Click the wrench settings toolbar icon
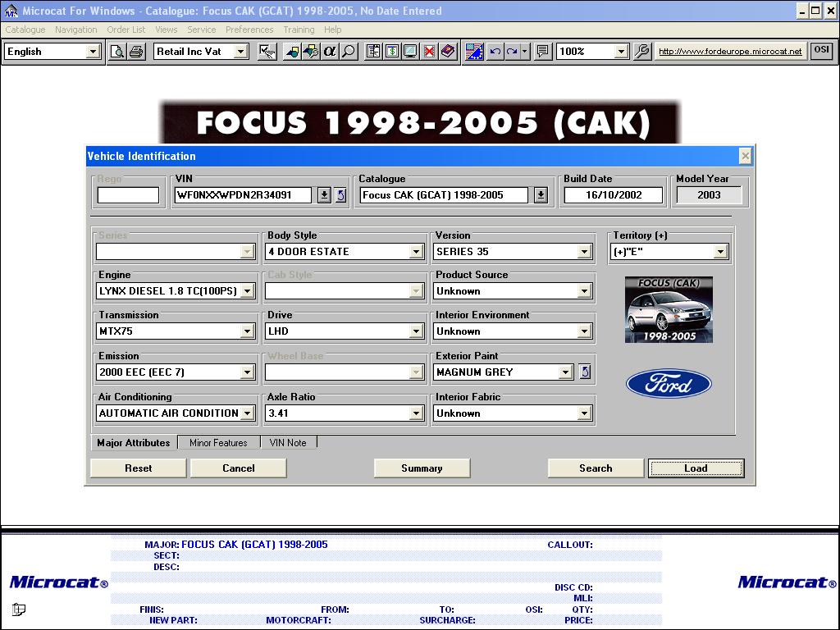Screen dimensions: 840x630 tap(642, 51)
